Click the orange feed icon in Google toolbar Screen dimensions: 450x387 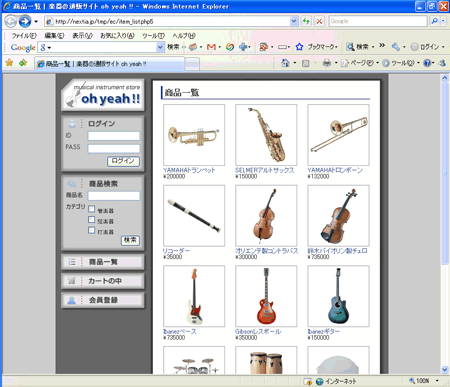264,47
